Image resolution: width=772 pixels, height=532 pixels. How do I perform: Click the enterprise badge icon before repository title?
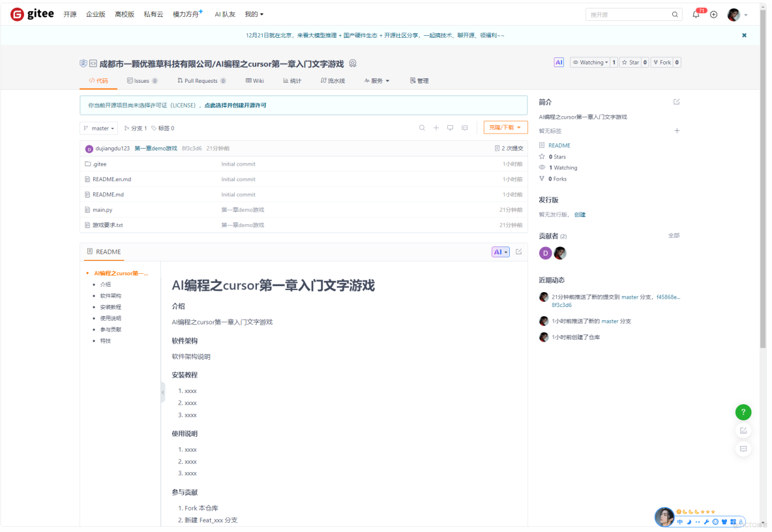pos(83,63)
